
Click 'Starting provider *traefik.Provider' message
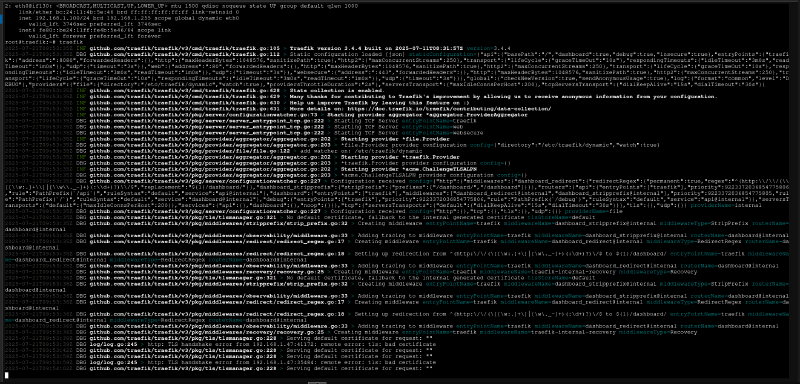400,157
